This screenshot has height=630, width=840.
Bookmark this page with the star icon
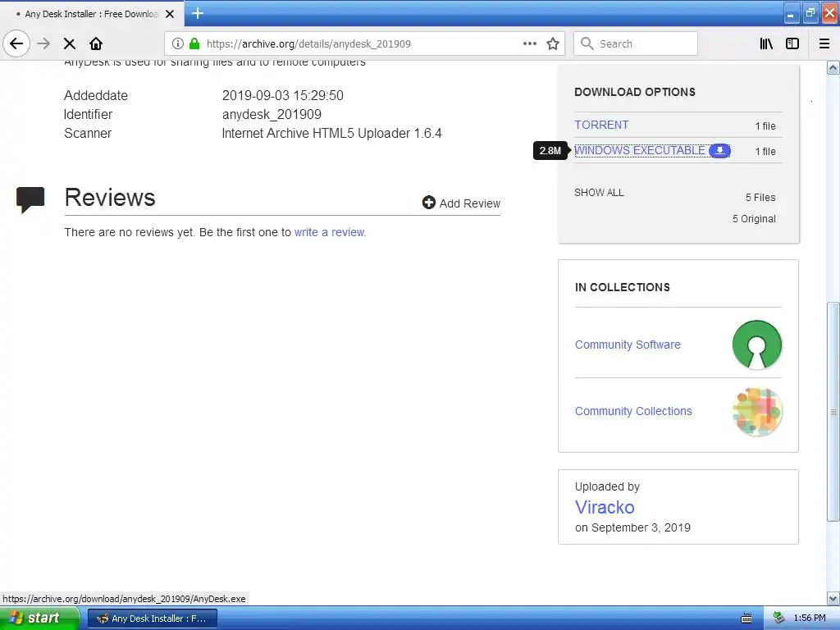pyautogui.click(x=553, y=43)
